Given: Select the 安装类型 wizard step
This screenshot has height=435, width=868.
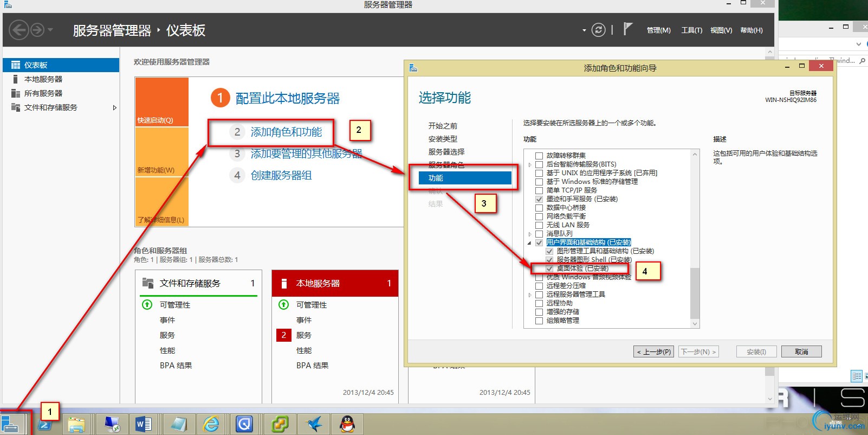Looking at the screenshot, I should (x=443, y=139).
